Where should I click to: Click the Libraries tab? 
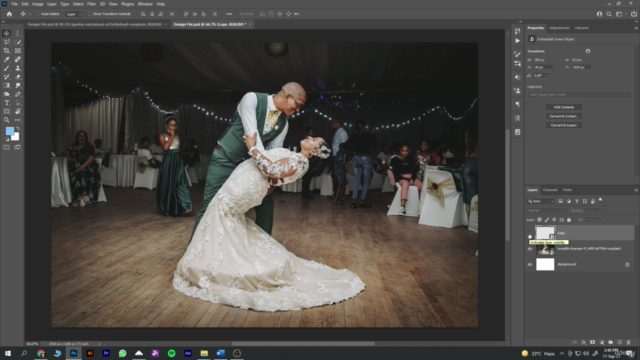coord(582,28)
